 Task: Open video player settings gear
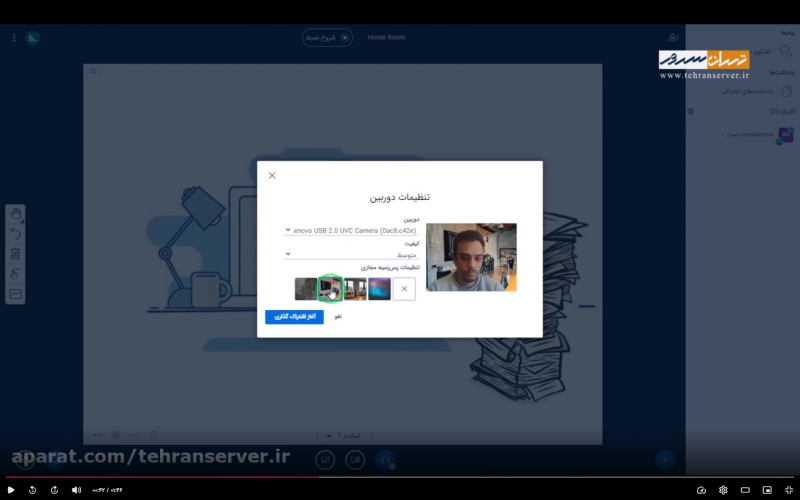[x=723, y=490]
